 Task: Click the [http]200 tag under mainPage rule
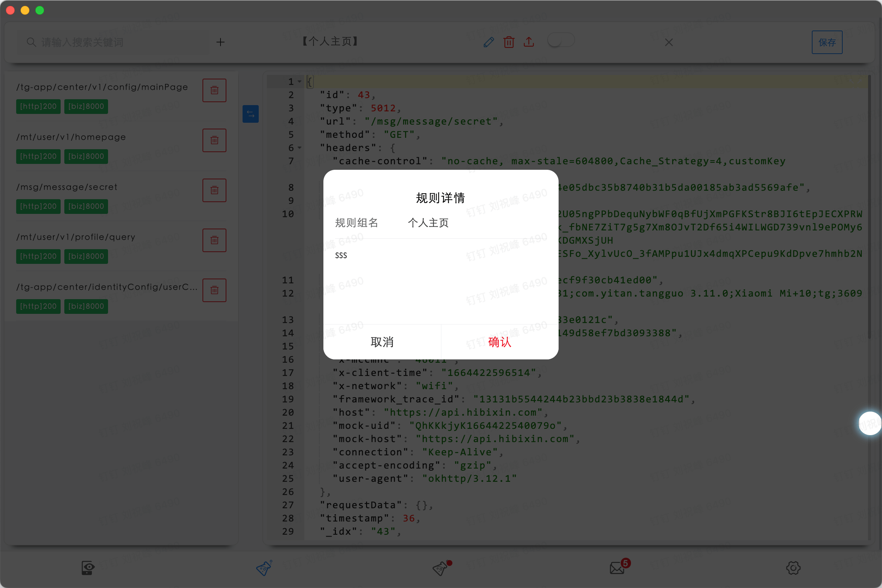[38, 107]
